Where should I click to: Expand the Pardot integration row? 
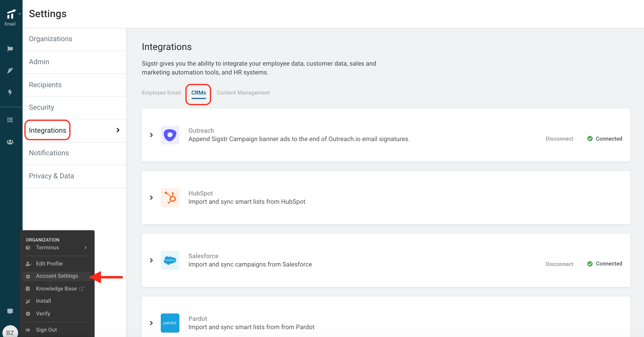click(x=151, y=323)
